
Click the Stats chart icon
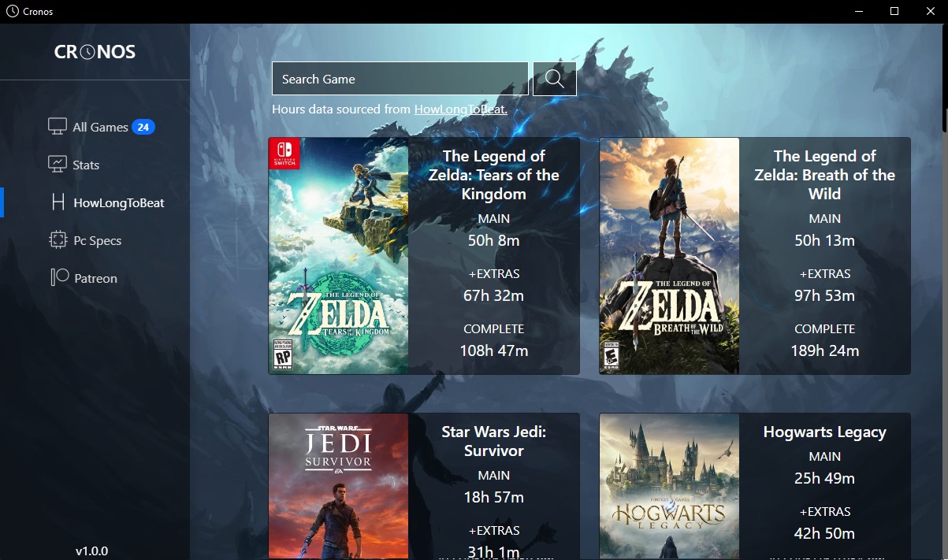click(x=57, y=165)
